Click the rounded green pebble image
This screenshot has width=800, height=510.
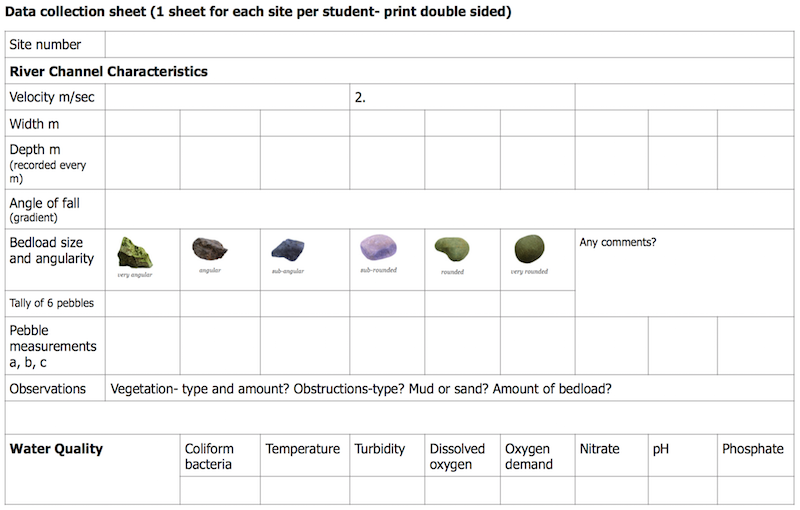pos(452,250)
